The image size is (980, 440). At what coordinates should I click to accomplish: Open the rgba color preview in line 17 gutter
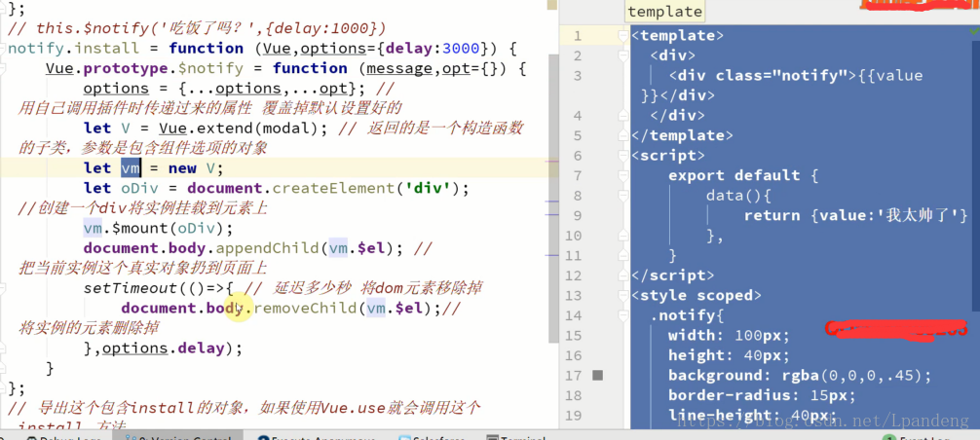(x=597, y=375)
